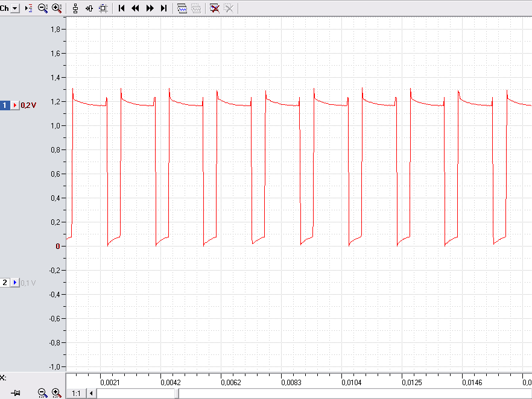This screenshot has height=399, width=532.
Task: Click the 1,8 voltage axis label
Action: click(55, 30)
